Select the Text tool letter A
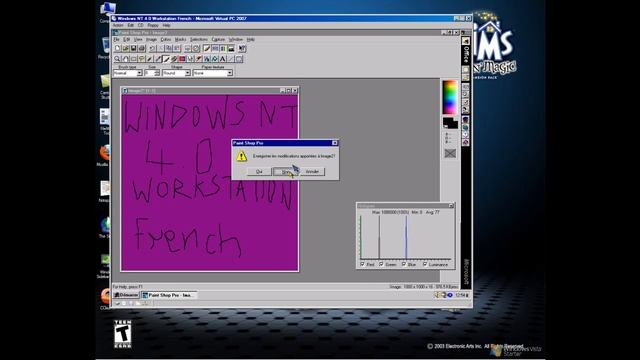Viewport: 640px width, 360px height. coord(222,59)
